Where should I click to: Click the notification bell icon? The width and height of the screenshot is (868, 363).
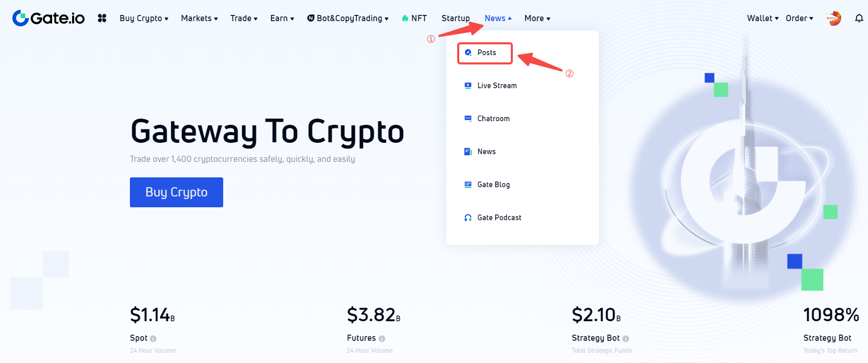click(x=859, y=19)
